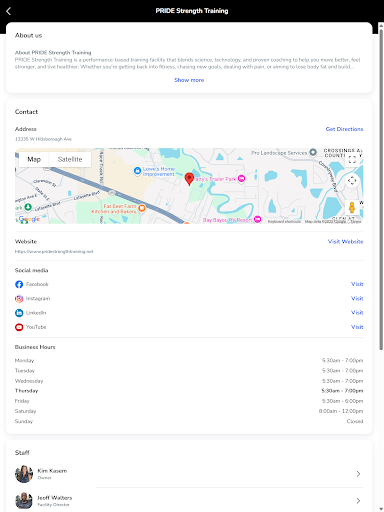384x512 pixels.
Task: Open Kim Kasem profile photo
Action: pos(24,474)
